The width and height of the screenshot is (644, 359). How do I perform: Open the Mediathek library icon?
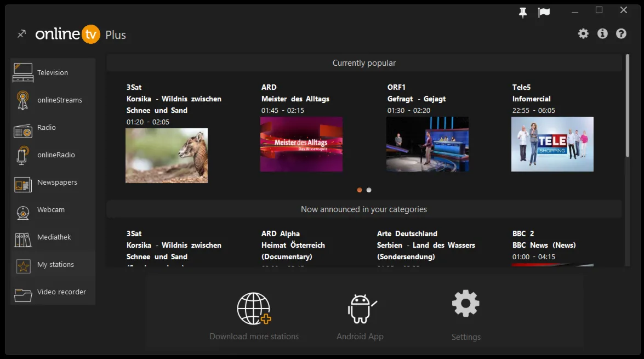(x=23, y=240)
